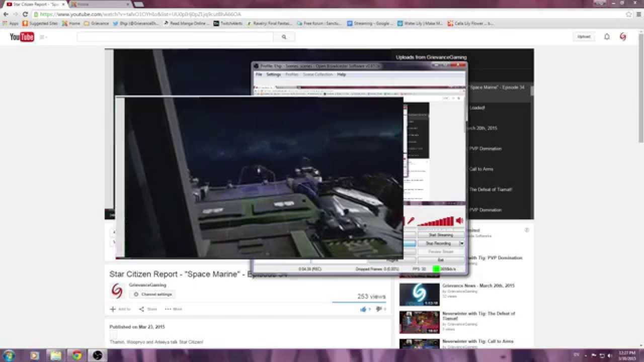Open the Grievance bookmarks folder
This screenshot has width=644, height=362.
coord(97,23)
